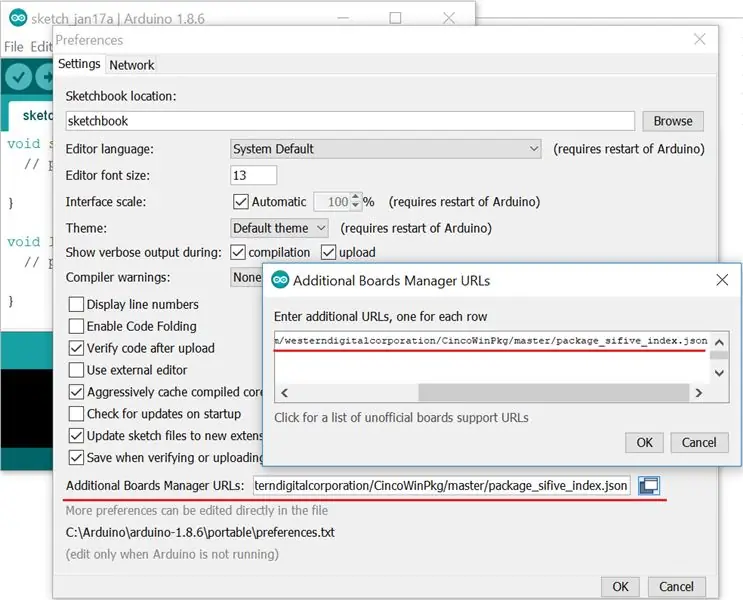This screenshot has height=600, width=743.
Task: Minimize the Arduino sketch window
Action: (344, 18)
